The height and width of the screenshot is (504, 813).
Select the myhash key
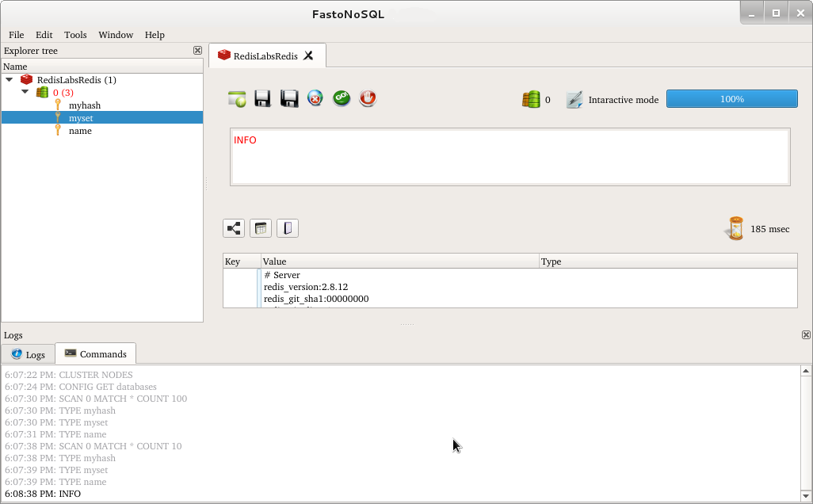(85, 105)
